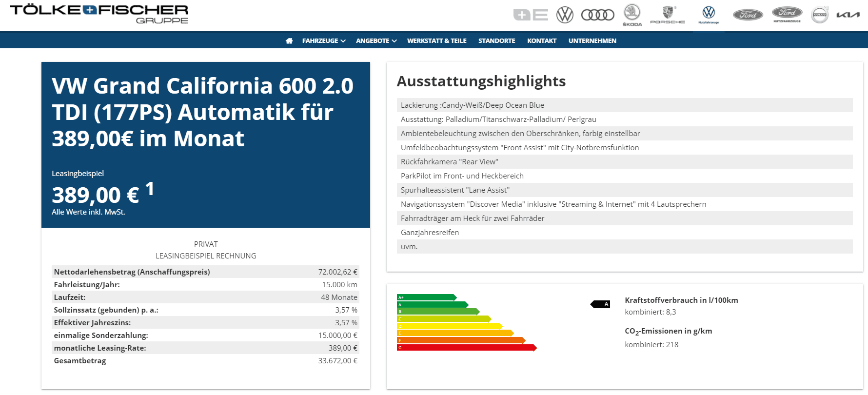
Task: Click the monatliche Leasing-Rate row label
Action: (100, 348)
